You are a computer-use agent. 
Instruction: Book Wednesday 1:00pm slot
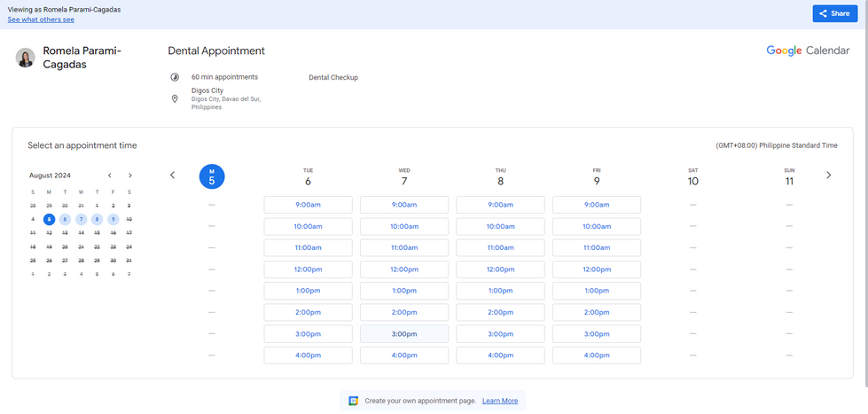[404, 291]
